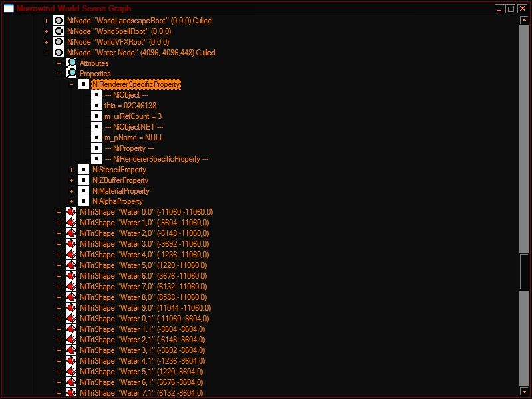Select the Attributes tree label
Image resolution: width=532 pixels, height=399 pixels.
(x=94, y=63)
